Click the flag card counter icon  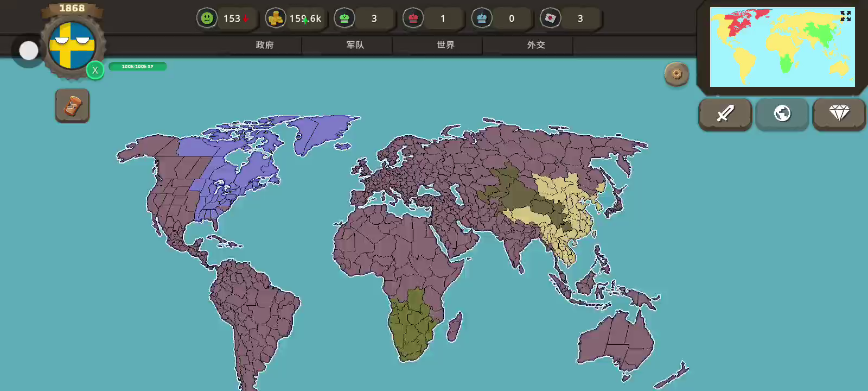coord(550,18)
